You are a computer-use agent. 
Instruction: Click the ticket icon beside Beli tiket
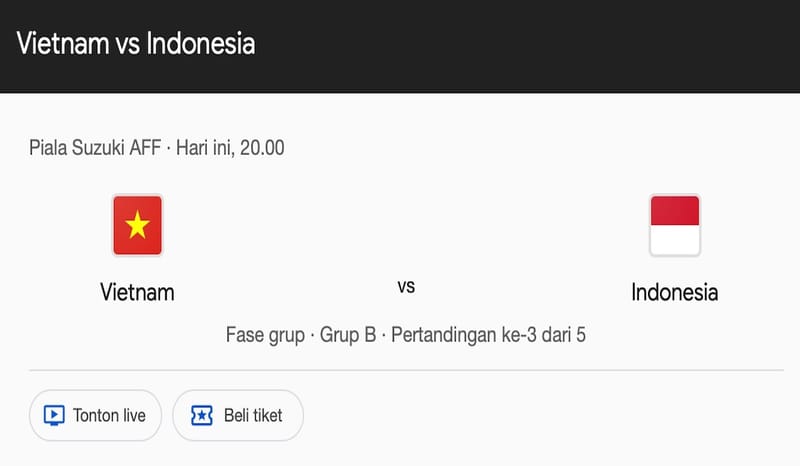[x=200, y=414]
